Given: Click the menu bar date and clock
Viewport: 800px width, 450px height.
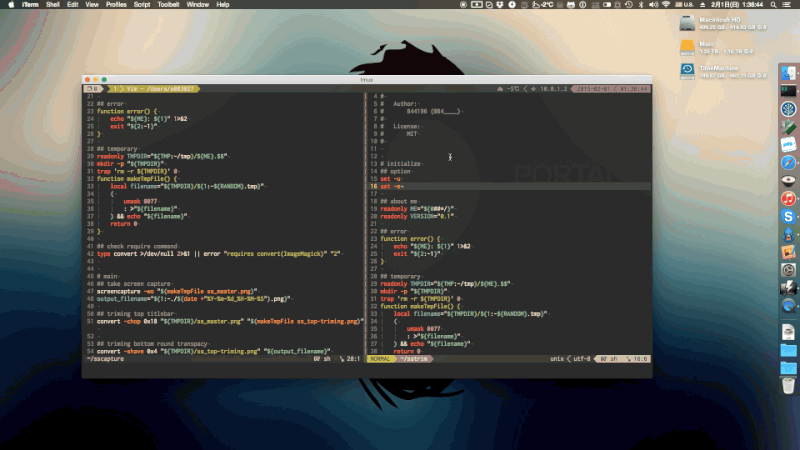Looking at the screenshot, I should point(746,4).
